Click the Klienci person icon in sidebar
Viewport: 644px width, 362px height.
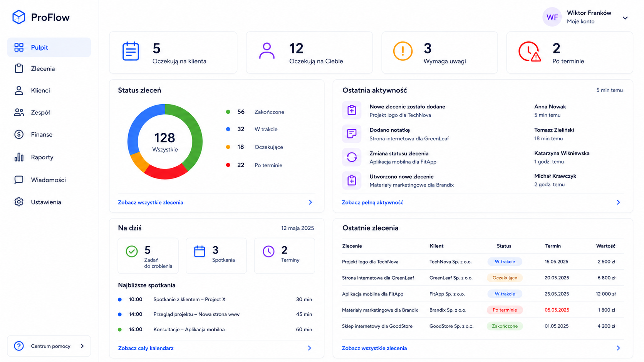tap(19, 90)
